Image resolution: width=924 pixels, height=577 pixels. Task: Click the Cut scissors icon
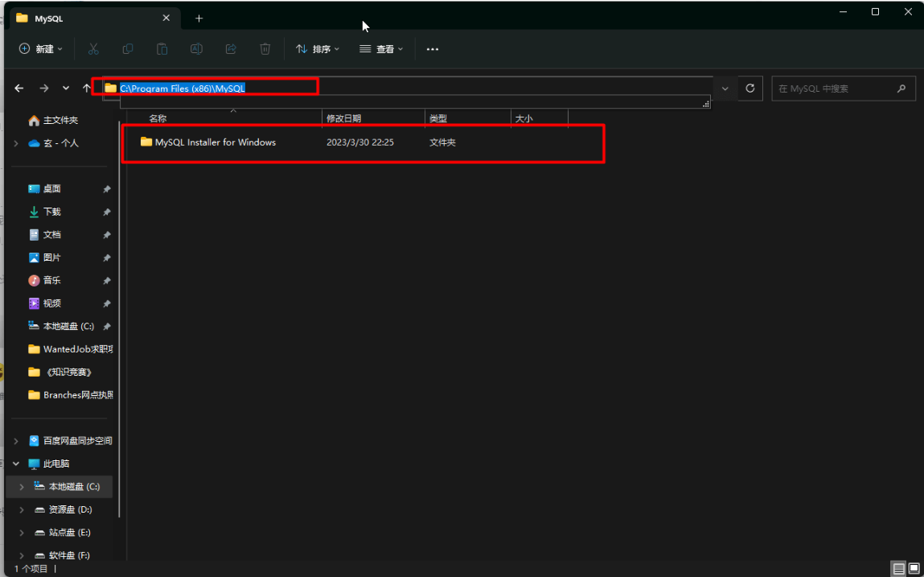point(93,49)
